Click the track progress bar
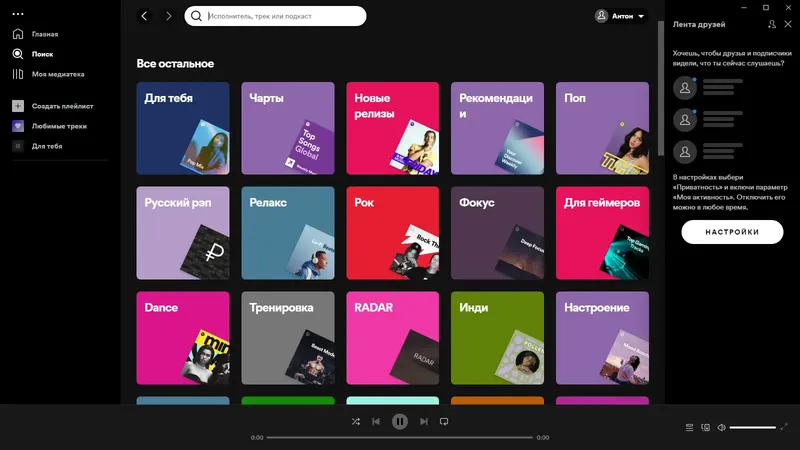 point(399,437)
